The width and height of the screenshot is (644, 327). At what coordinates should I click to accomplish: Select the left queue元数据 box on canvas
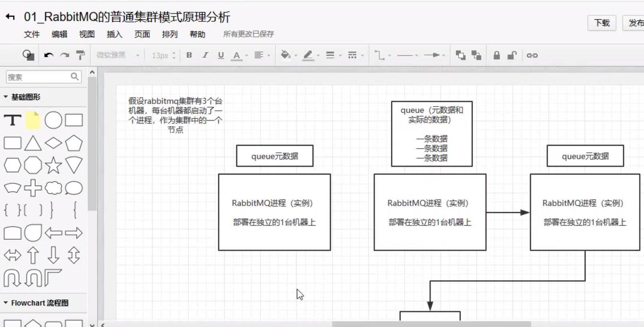[x=275, y=156]
